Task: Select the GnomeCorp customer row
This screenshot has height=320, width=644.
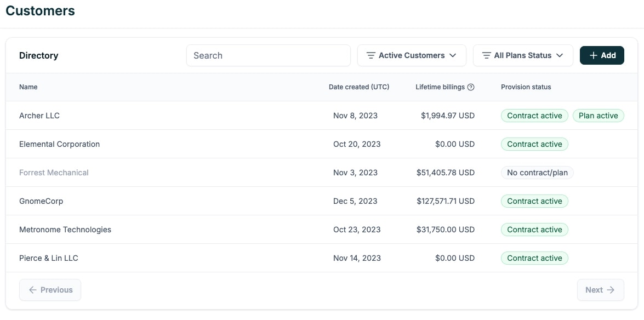Action: point(41,201)
